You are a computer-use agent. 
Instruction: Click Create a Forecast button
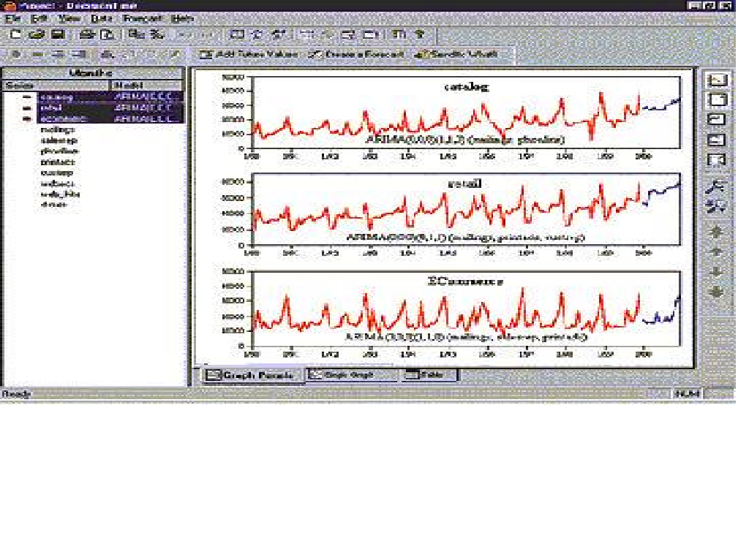point(356,54)
